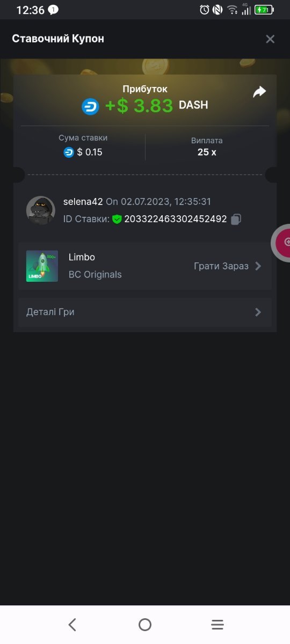Tap the battery indicator in status bar
This screenshot has width=290, height=644.
point(264,10)
